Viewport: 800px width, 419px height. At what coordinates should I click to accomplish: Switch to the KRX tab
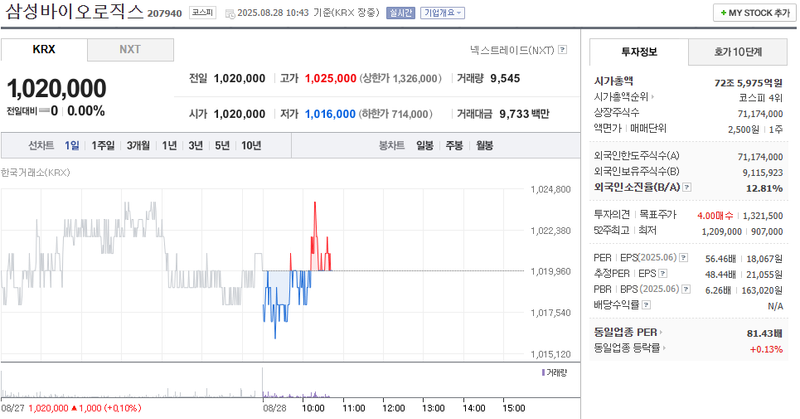(44, 50)
